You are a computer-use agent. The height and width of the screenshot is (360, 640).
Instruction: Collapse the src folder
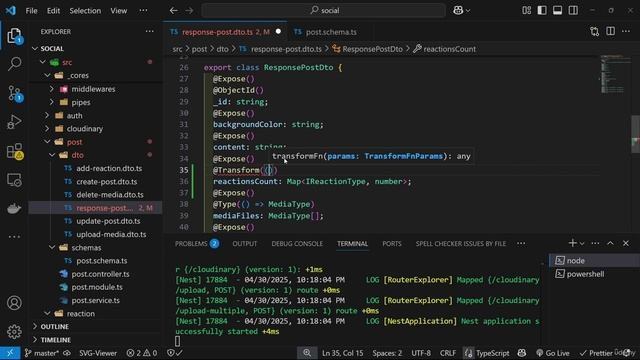click(x=42, y=62)
